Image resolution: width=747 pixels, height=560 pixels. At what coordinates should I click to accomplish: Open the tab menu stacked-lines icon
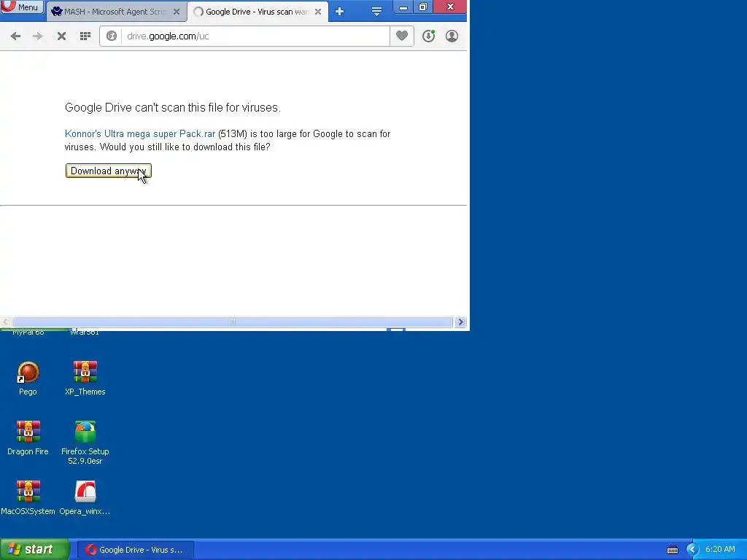tap(376, 12)
